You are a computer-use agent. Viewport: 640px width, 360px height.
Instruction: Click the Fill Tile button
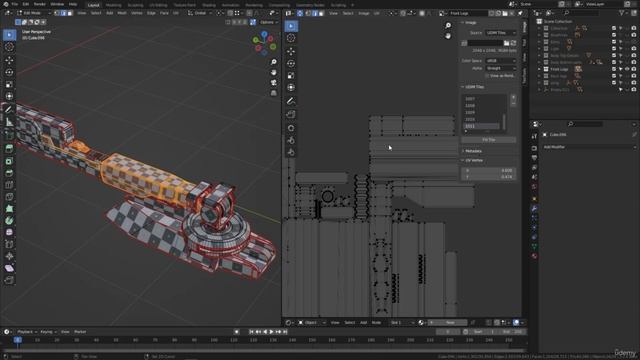pyautogui.click(x=489, y=140)
